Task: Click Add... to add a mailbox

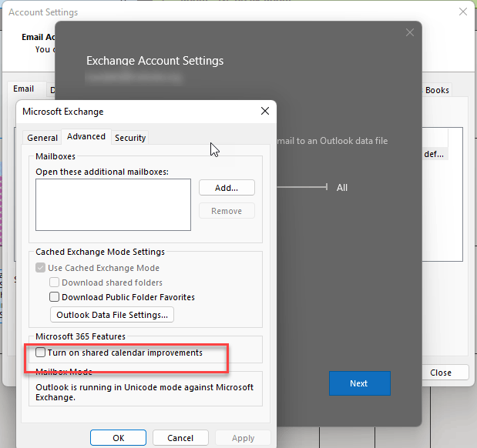Action: point(227,188)
